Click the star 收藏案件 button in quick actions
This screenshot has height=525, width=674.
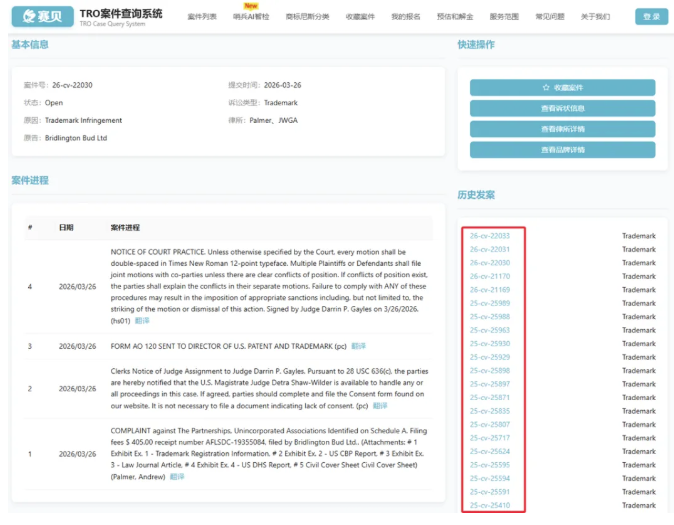pos(562,88)
